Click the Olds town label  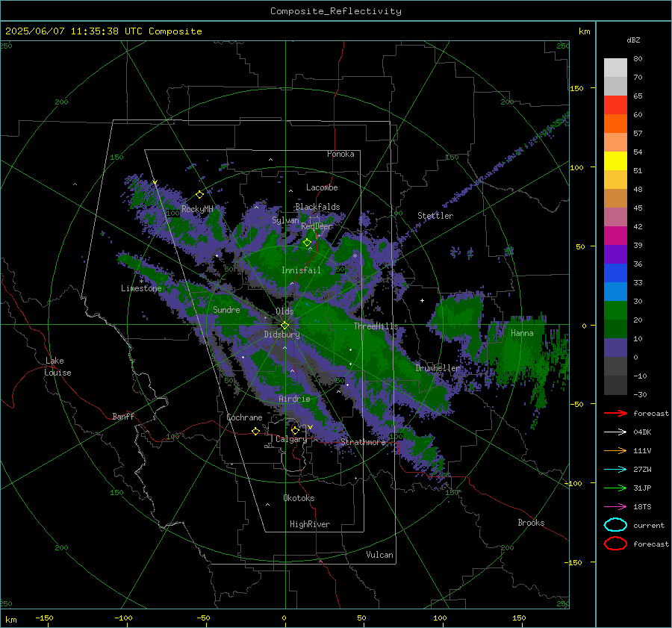284,311
